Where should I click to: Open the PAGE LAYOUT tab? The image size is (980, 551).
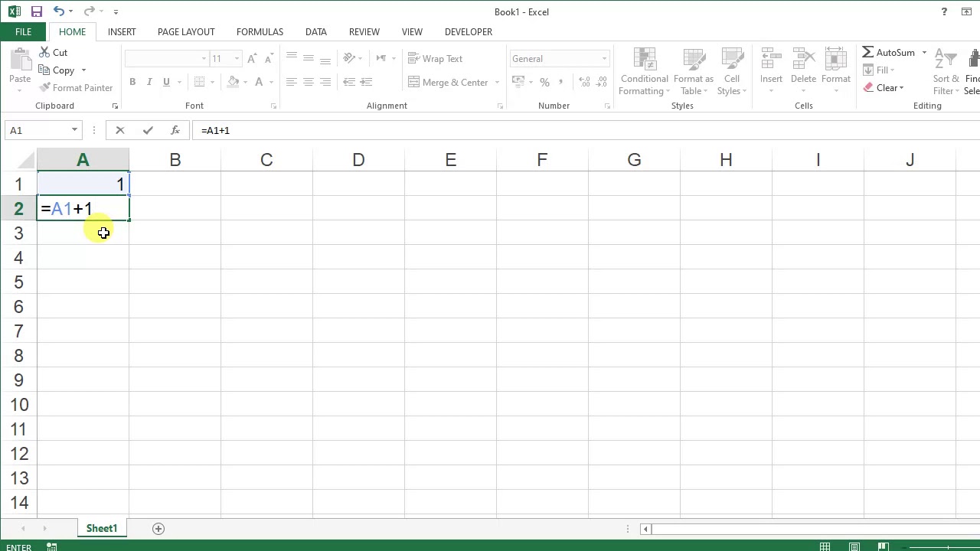point(186,32)
